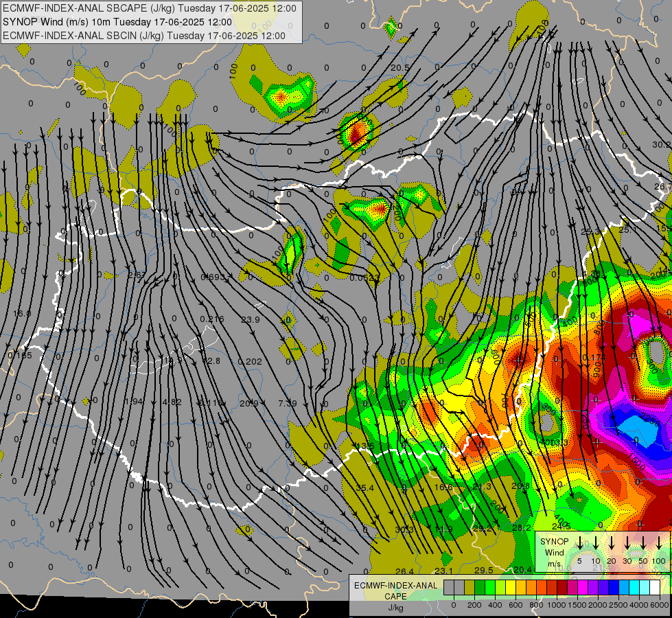Click the map value 12.8
This screenshot has width=672, height=618.
[x=211, y=360]
